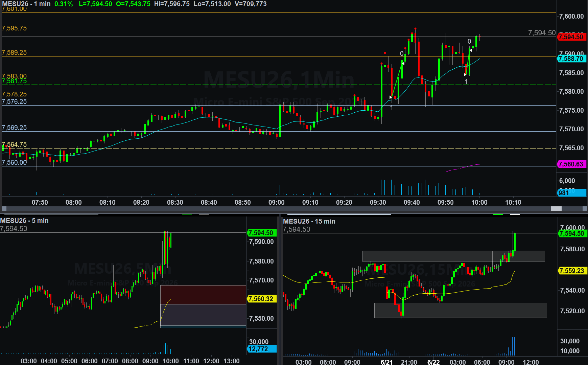
Task: Click the MESU26 - 5 min chart title
Action: [x=24, y=221]
